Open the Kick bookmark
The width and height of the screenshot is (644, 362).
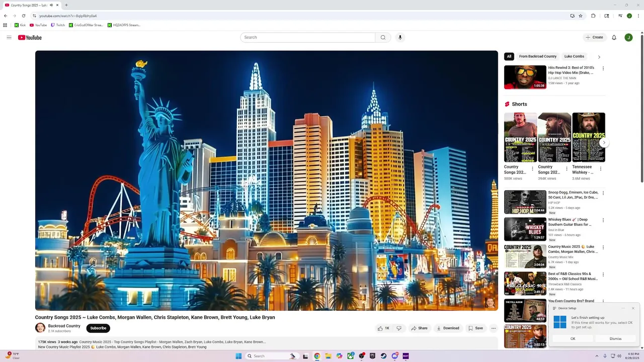20,25
